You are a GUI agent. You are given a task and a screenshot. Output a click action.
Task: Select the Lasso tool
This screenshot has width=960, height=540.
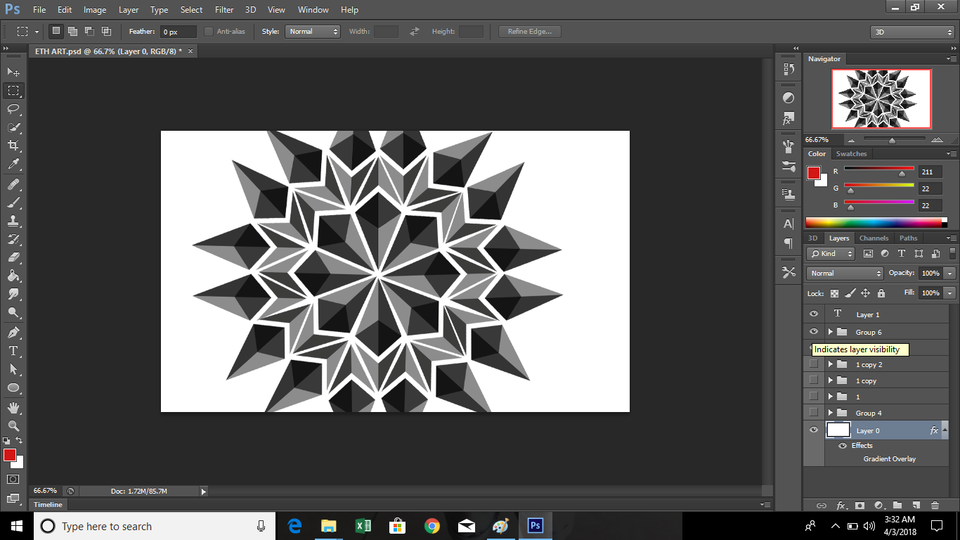pos(13,109)
